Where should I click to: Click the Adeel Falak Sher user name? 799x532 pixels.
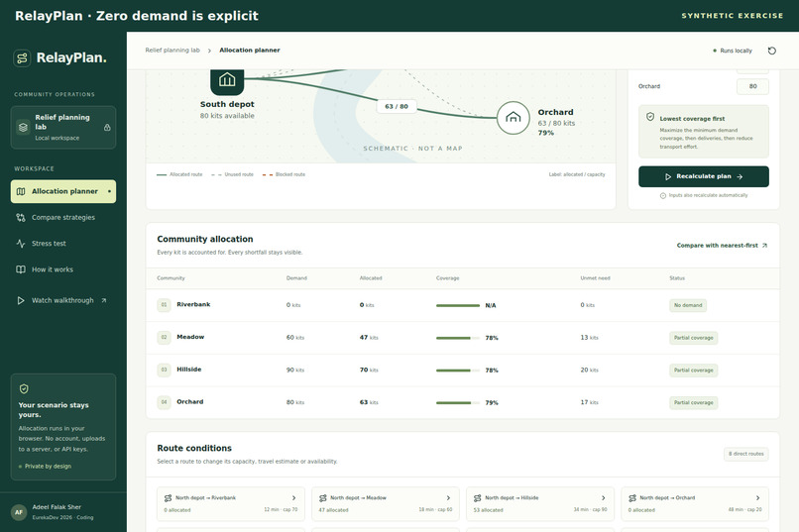[x=57, y=507]
